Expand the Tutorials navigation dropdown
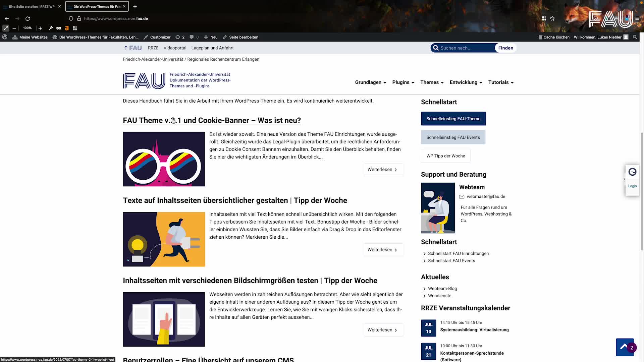This screenshot has height=362, width=644. pos(500,82)
